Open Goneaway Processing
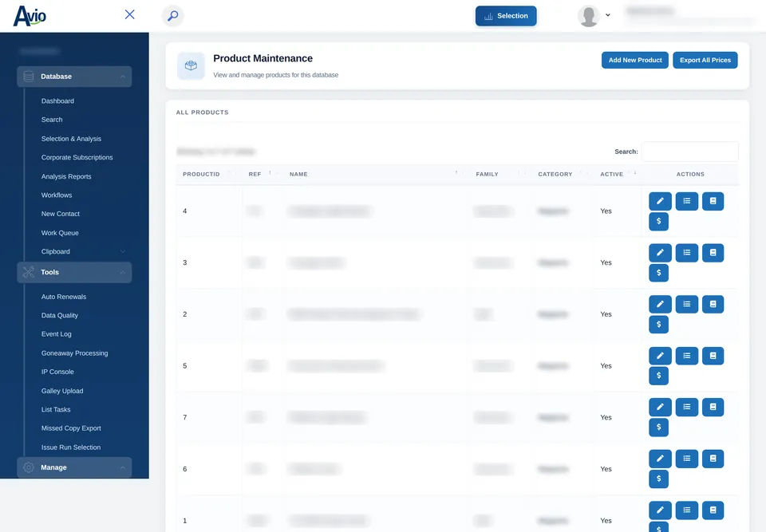Viewport: 766px width, 532px height. pyautogui.click(x=75, y=353)
